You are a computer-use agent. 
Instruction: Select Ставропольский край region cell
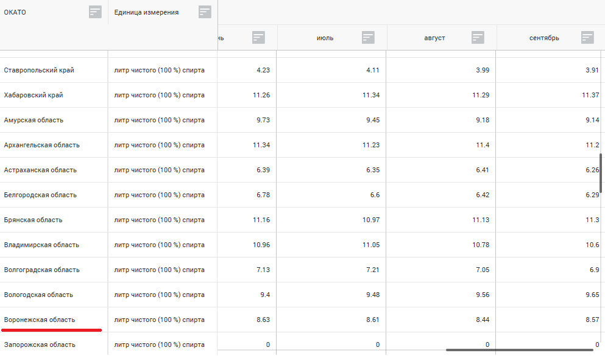39,70
